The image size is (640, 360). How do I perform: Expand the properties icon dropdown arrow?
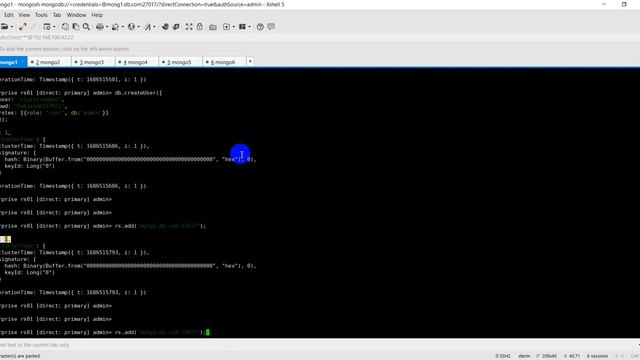pyautogui.click(x=54, y=27)
